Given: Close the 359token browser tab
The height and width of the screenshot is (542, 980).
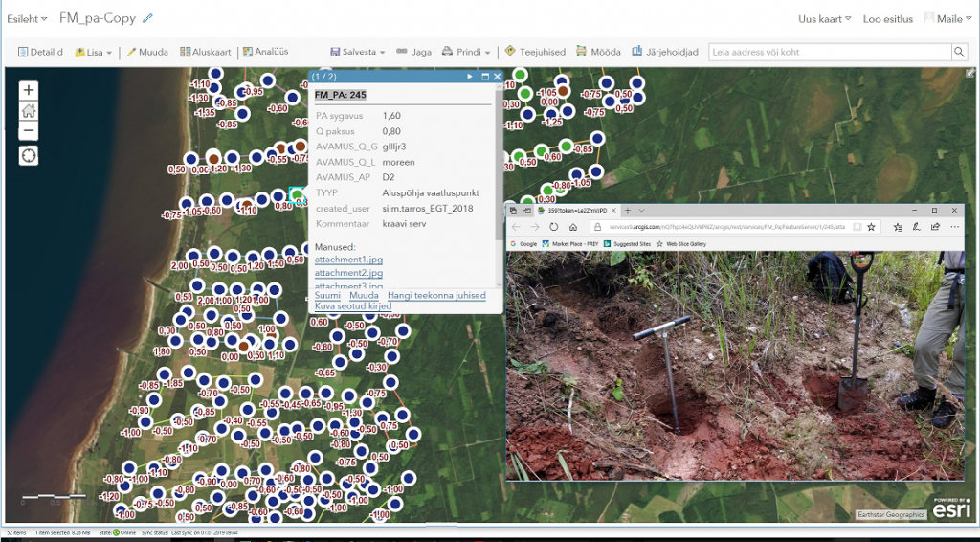Looking at the screenshot, I should coord(613,211).
